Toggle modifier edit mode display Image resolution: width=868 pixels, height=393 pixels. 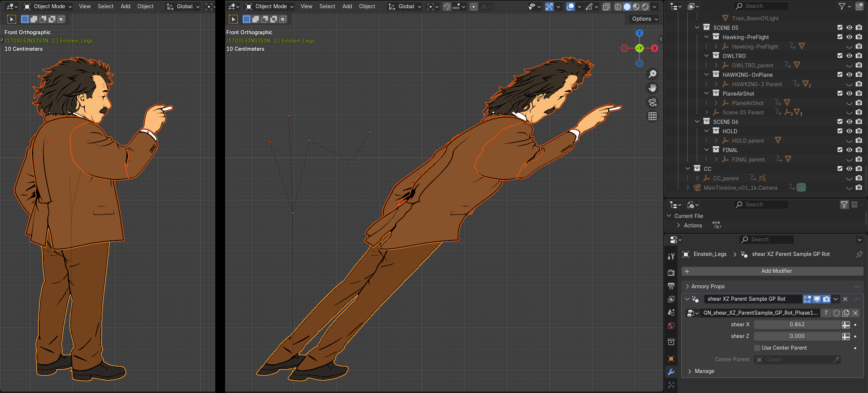807,299
